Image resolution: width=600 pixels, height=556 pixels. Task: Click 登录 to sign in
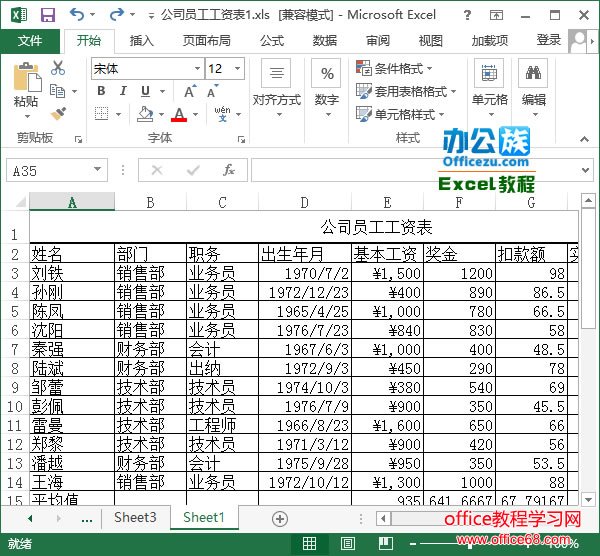549,40
